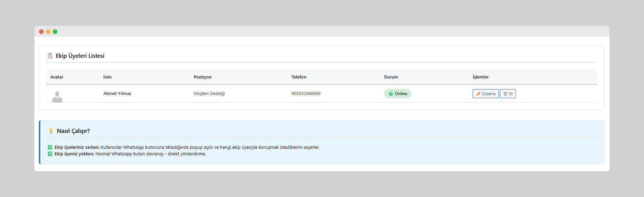Click the Düzenle edit button
644x197 pixels.
coord(485,94)
